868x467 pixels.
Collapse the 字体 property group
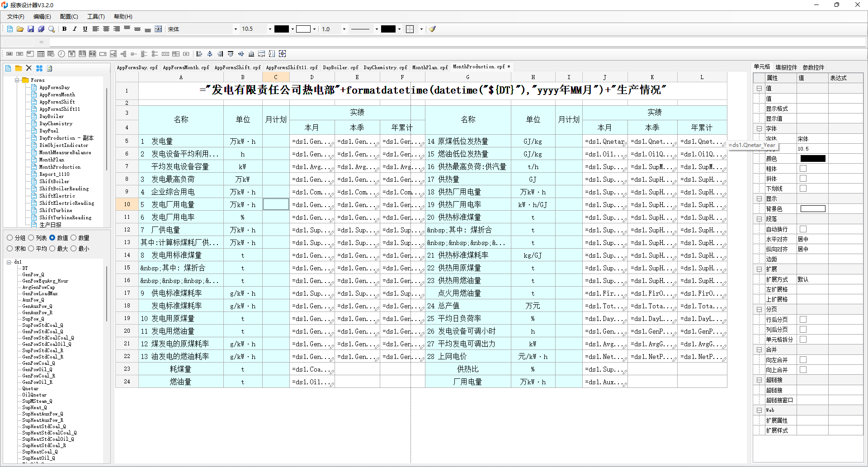point(759,129)
